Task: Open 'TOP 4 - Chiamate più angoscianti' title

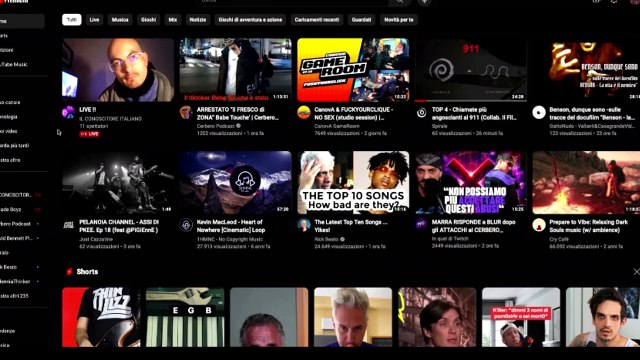Action: pos(474,113)
